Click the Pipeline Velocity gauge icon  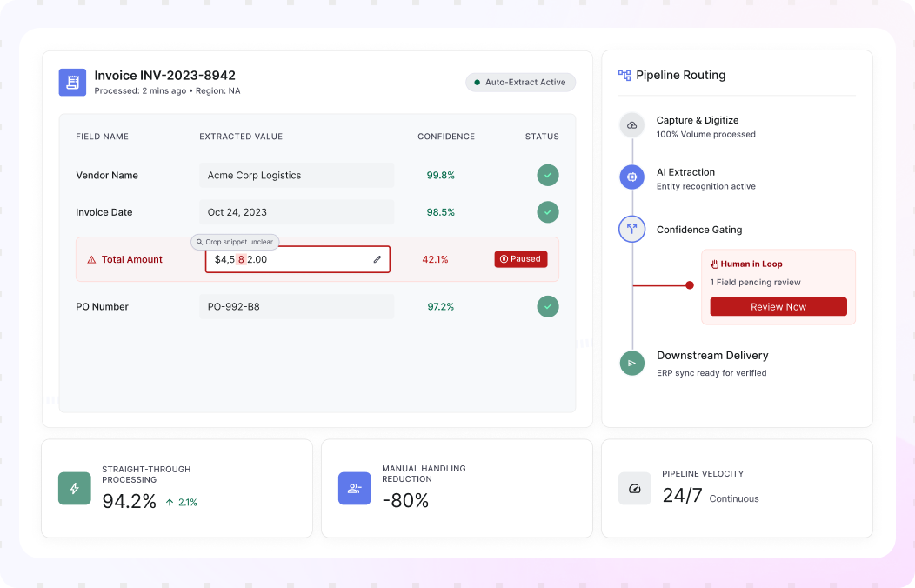pos(635,488)
